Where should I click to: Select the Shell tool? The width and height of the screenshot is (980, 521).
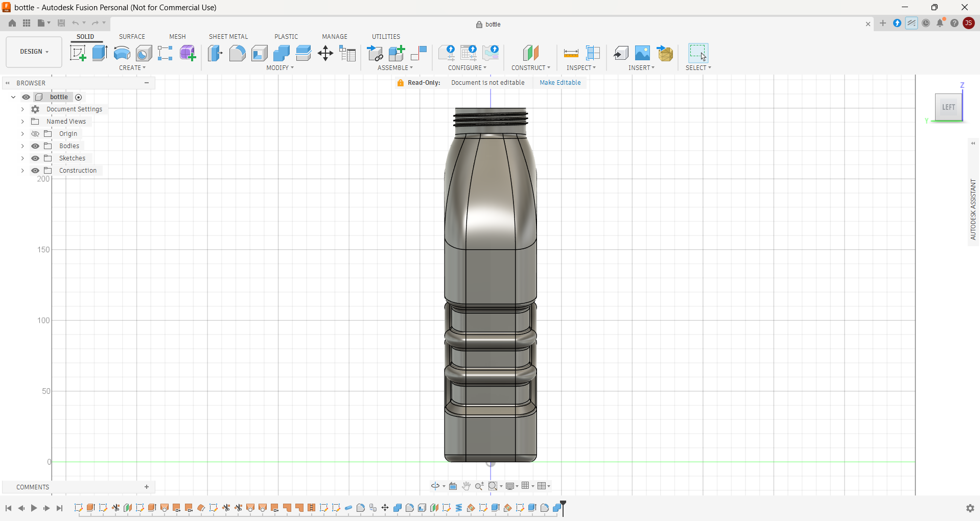click(x=259, y=53)
